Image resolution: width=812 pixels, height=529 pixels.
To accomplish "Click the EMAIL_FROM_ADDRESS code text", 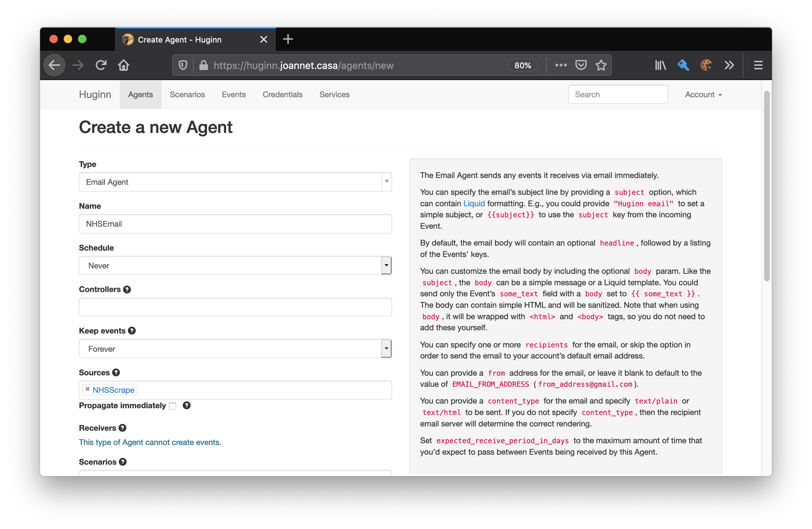I will click(x=490, y=384).
